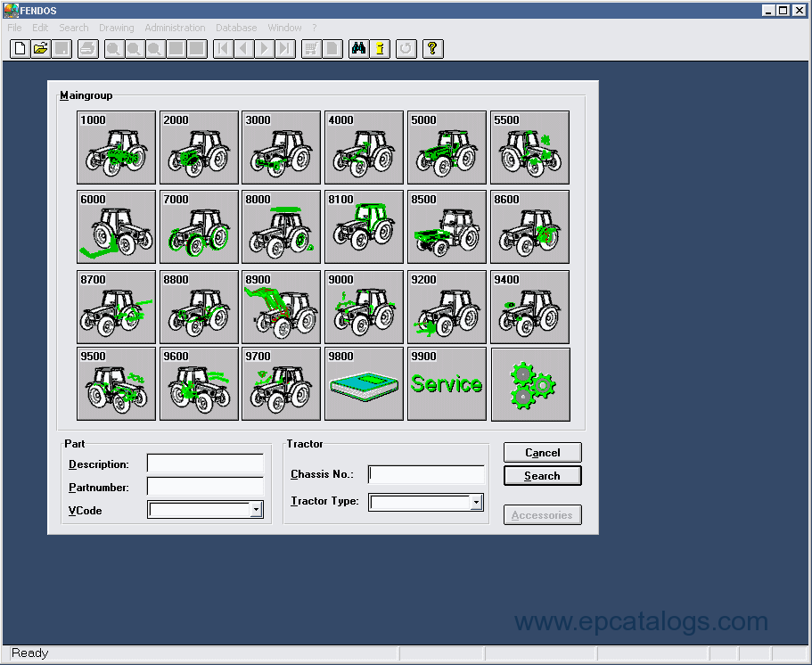
Task: Open maingroup 9500 tile
Action: [116, 384]
